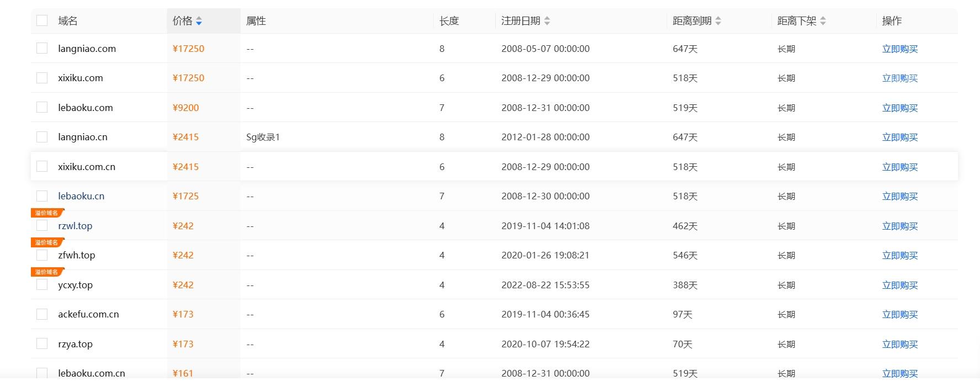Click 立即购买 for xixiku.com

pos(899,78)
